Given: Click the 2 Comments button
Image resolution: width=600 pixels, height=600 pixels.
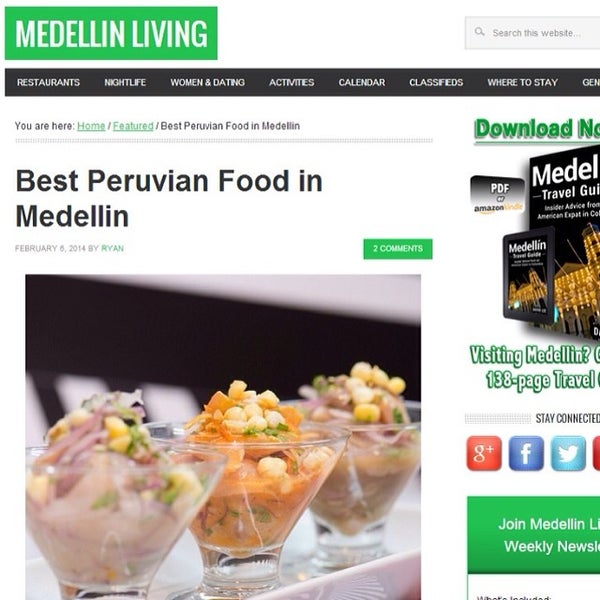Looking at the screenshot, I should 398,249.
